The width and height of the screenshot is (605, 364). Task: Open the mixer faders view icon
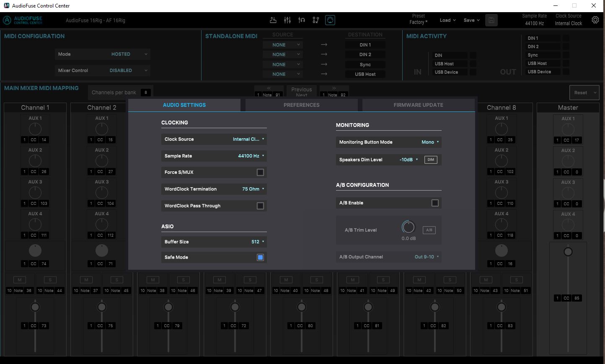[x=287, y=20]
